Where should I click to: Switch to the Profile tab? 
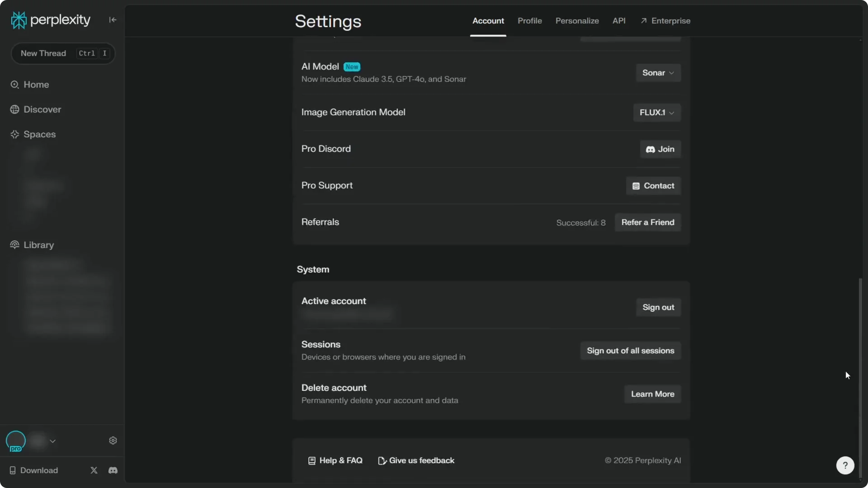coord(529,21)
